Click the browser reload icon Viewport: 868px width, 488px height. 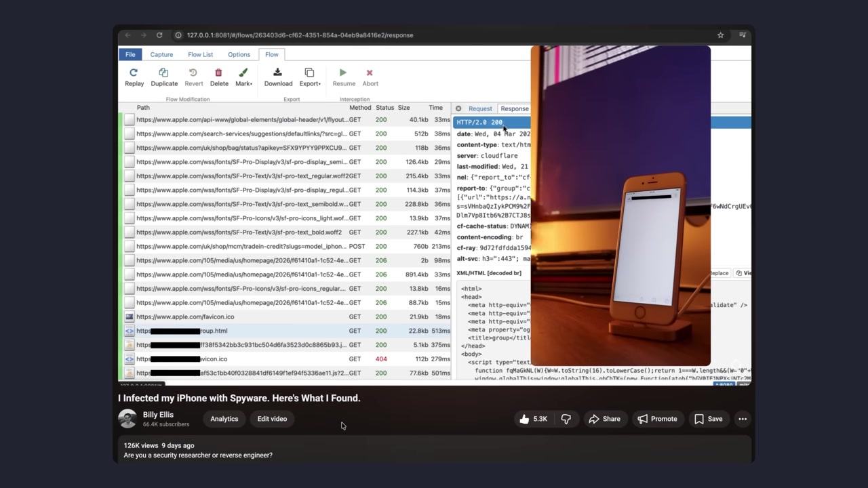[x=159, y=35]
